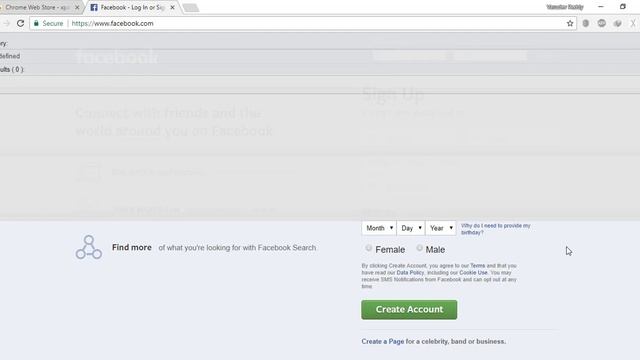Select the Male radio button
This screenshot has width=640, height=360.
419,248
